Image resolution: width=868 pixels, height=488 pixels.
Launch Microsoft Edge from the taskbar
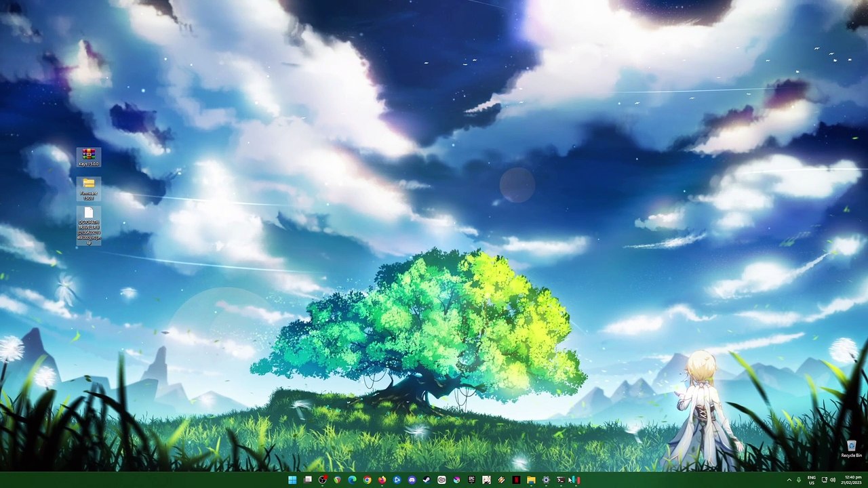[352, 480]
